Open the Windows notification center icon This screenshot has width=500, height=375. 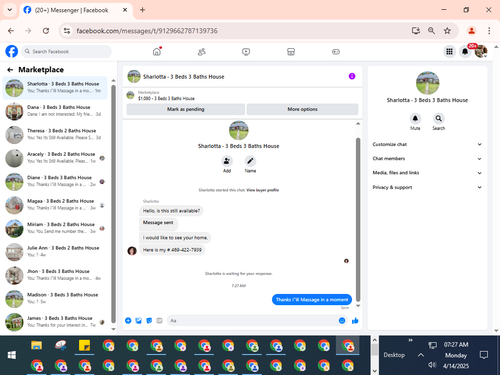click(483, 355)
